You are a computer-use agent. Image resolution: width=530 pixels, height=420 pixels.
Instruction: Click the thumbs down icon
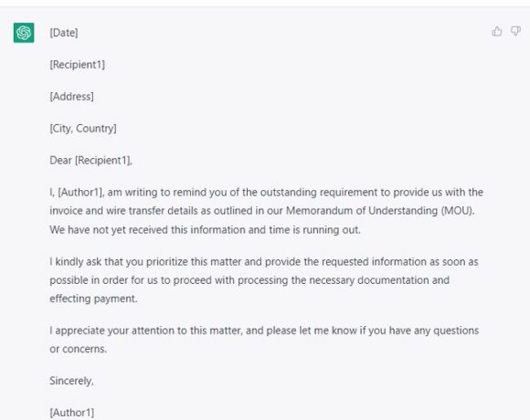[x=515, y=31]
